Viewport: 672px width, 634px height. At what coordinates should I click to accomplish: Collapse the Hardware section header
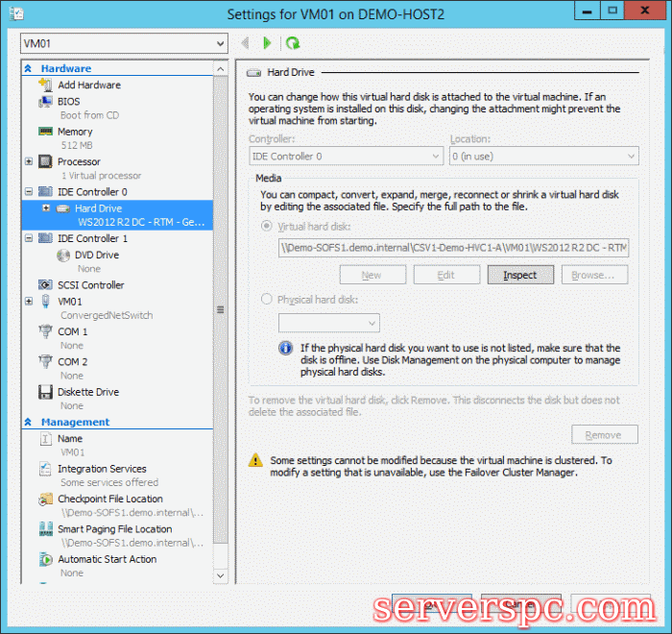click(29, 69)
